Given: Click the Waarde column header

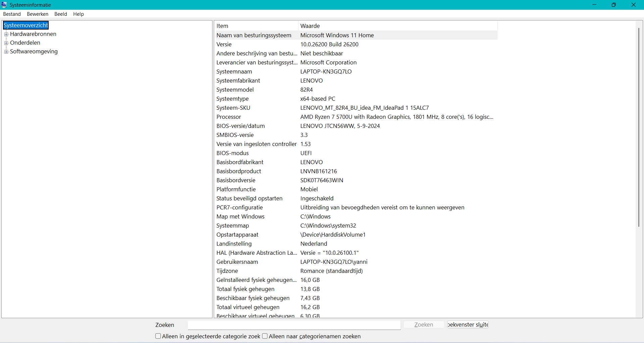Looking at the screenshot, I should point(398,26).
